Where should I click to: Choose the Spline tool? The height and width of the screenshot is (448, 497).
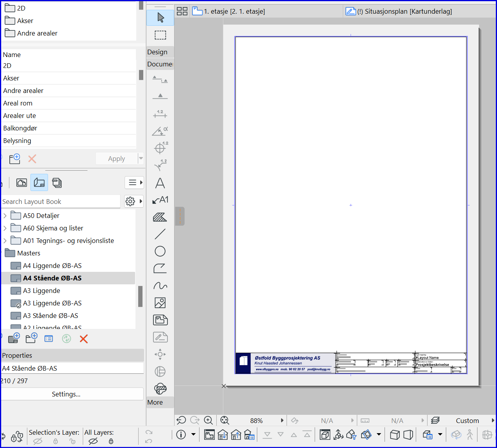point(160,286)
